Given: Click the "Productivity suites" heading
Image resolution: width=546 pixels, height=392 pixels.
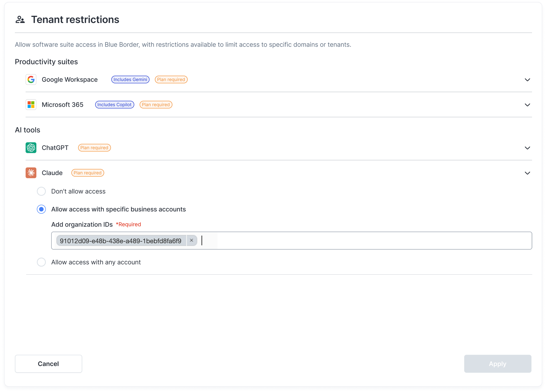Looking at the screenshot, I should coord(46,62).
